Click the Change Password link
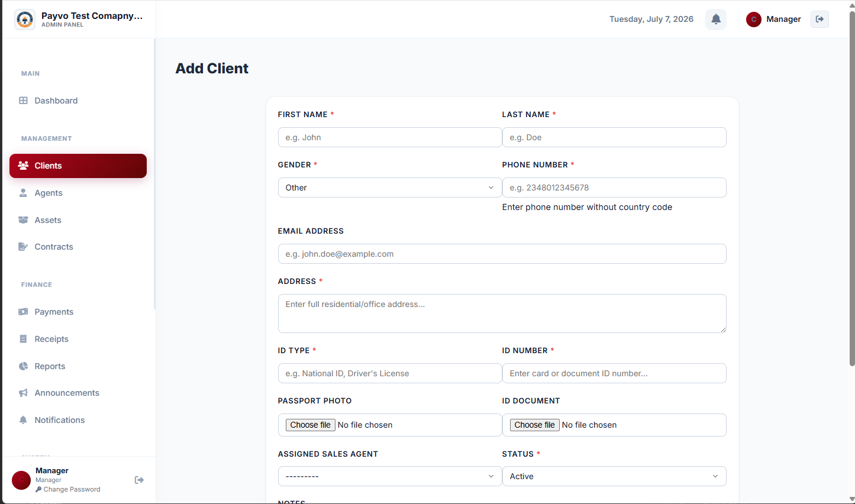This screenshot has width=855, height=504. pyautogui.click(x=67, y=489)
